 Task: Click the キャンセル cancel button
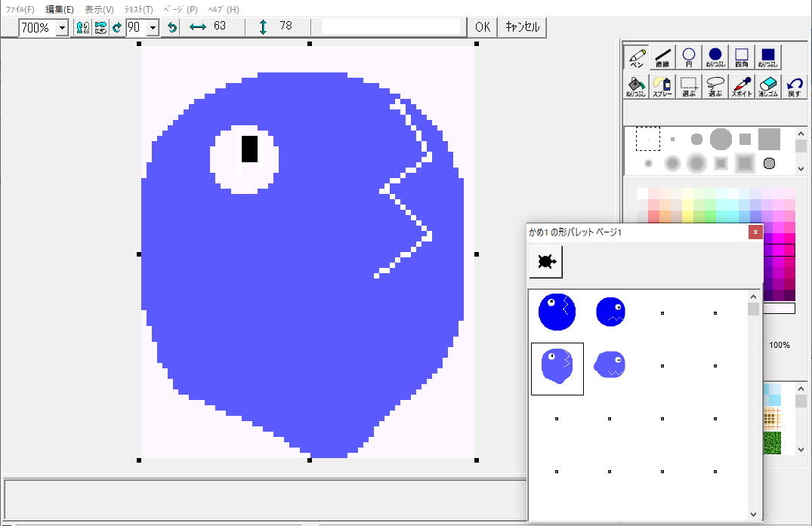point(522,27)
